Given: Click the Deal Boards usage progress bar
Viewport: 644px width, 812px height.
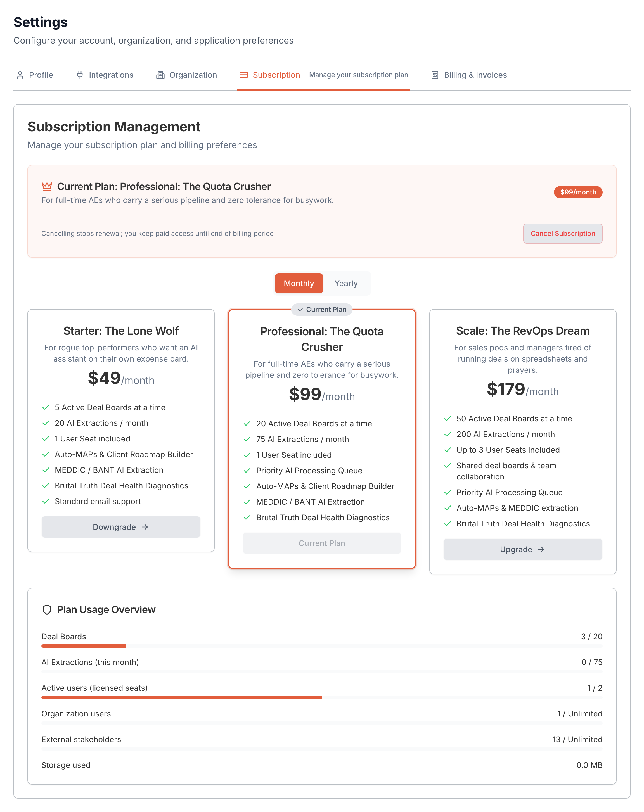Looking at the screenshot, I should coord(322,646).
